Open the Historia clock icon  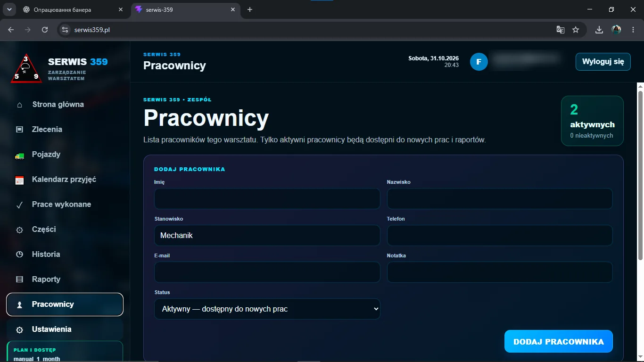(x=19, y=255)
